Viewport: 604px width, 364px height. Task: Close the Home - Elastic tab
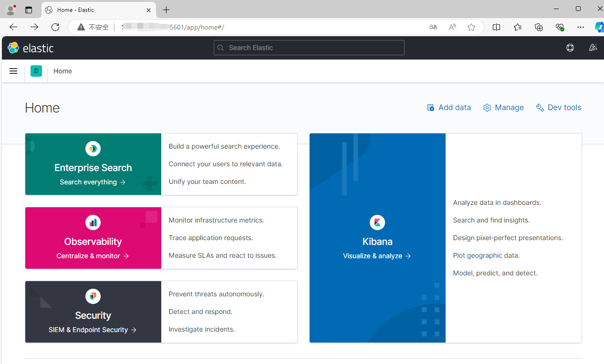pos(148,10)
